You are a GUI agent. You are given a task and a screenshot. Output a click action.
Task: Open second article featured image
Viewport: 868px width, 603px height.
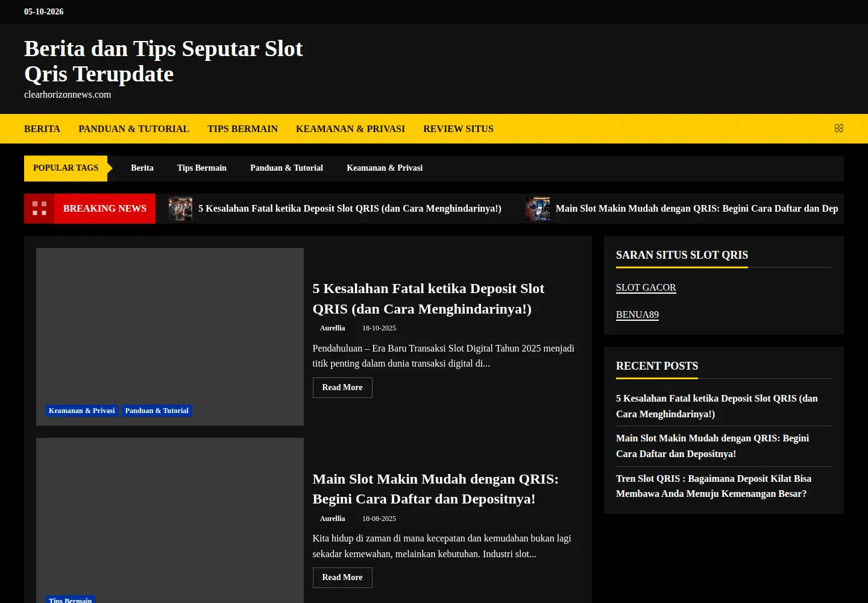click(170, 520)
